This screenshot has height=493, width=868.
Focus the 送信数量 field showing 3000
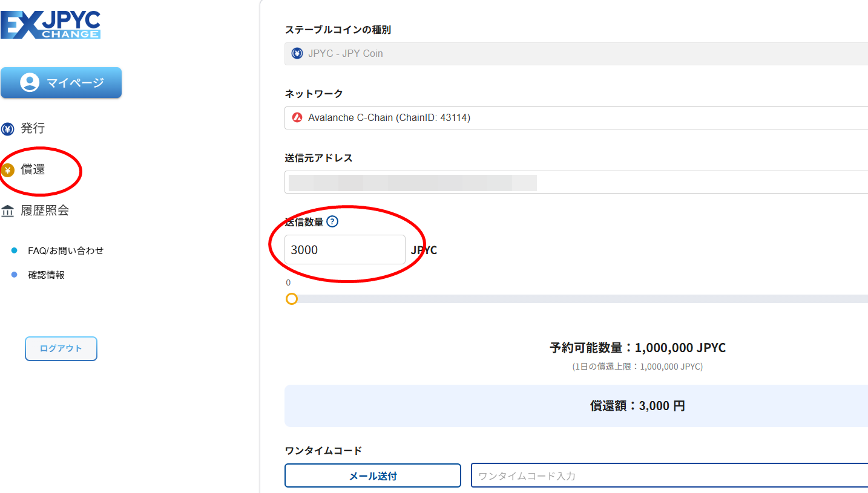[x=344, y=250]
